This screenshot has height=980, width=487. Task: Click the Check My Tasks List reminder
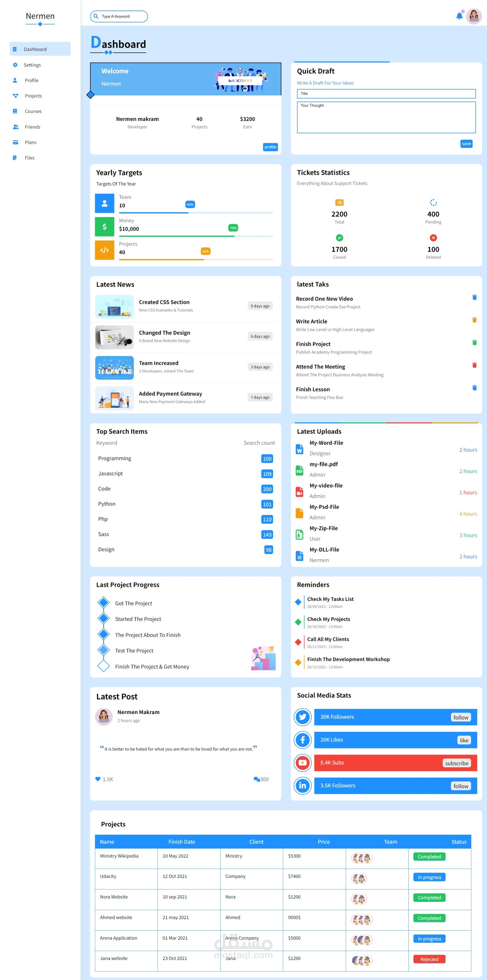(x=330, y=602)
